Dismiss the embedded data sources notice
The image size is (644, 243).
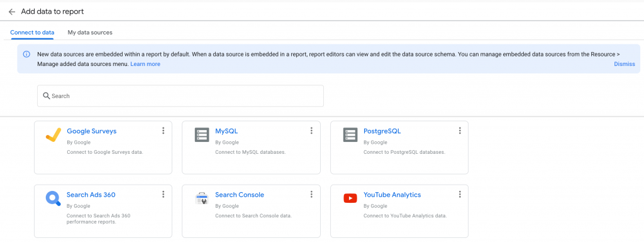(625, 64)
